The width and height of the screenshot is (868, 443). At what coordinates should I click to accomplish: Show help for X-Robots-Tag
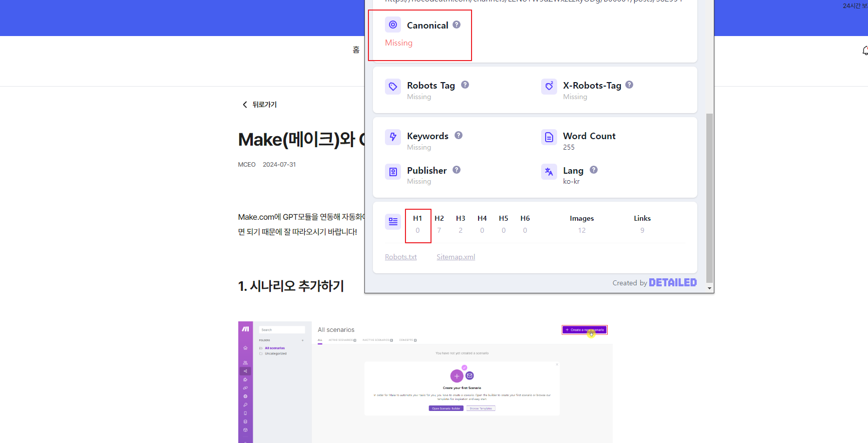coord(629,85)
